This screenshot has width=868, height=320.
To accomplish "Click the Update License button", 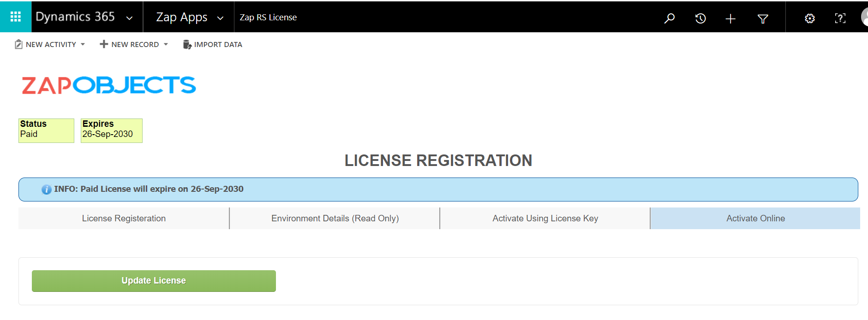I will pos(154,281).
